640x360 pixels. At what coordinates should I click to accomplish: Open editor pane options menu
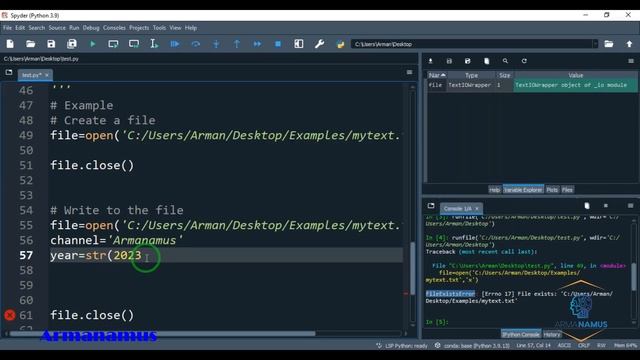[x=409, y=72]
